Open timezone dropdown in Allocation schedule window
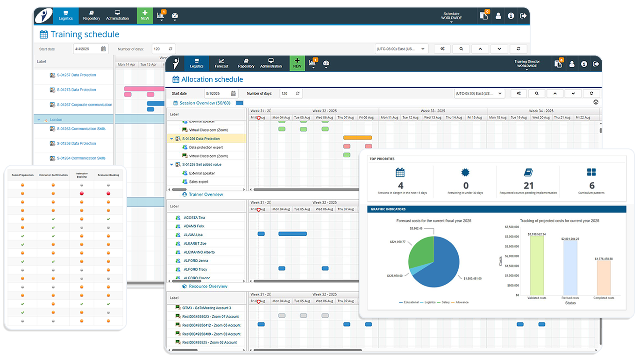Screen dimensions: 640x364 click(x=480, y=94)
